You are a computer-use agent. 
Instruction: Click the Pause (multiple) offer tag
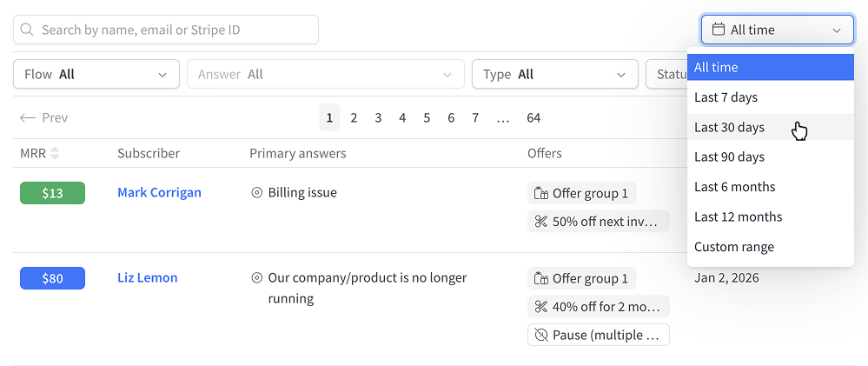pos(598,335)
